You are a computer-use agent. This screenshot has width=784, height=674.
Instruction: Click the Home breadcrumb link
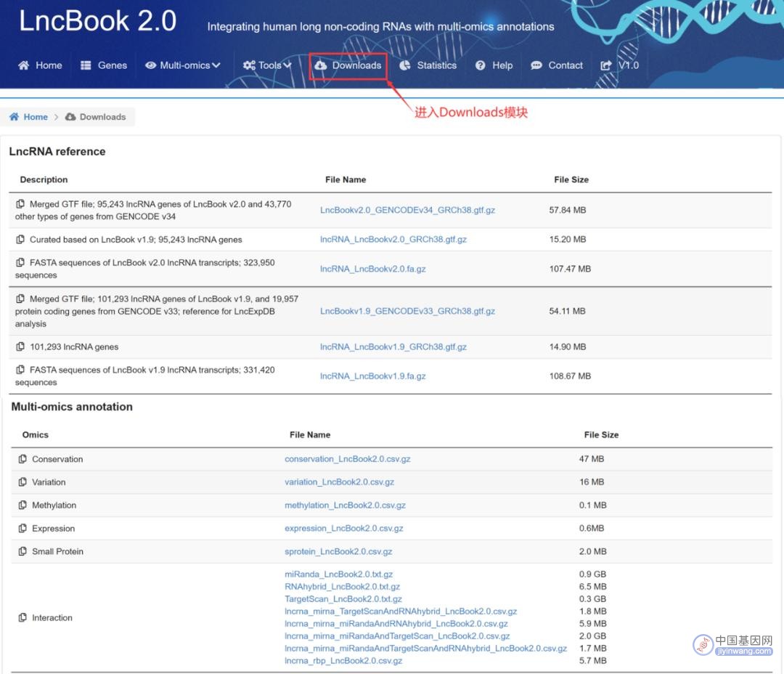[36, 117]
